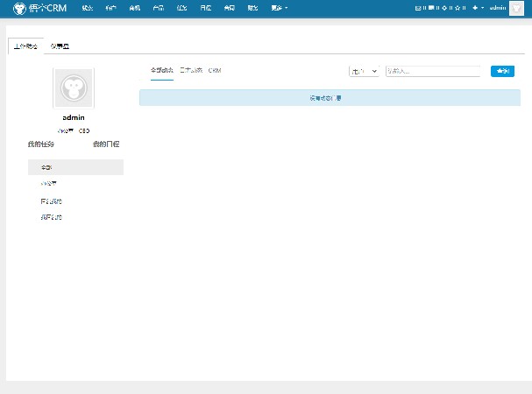Click the admin name under profile picture
This screenshot has width=532, height=394.
(74, 117)
